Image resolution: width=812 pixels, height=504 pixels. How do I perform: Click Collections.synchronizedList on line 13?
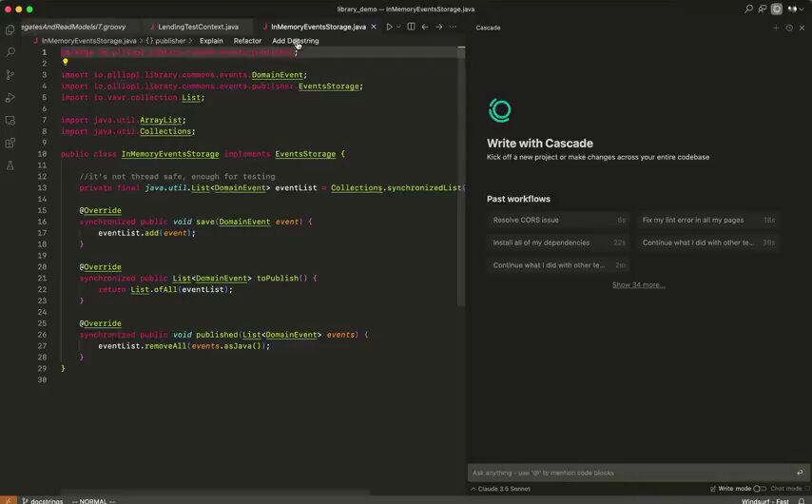click(x=396, y=187)
